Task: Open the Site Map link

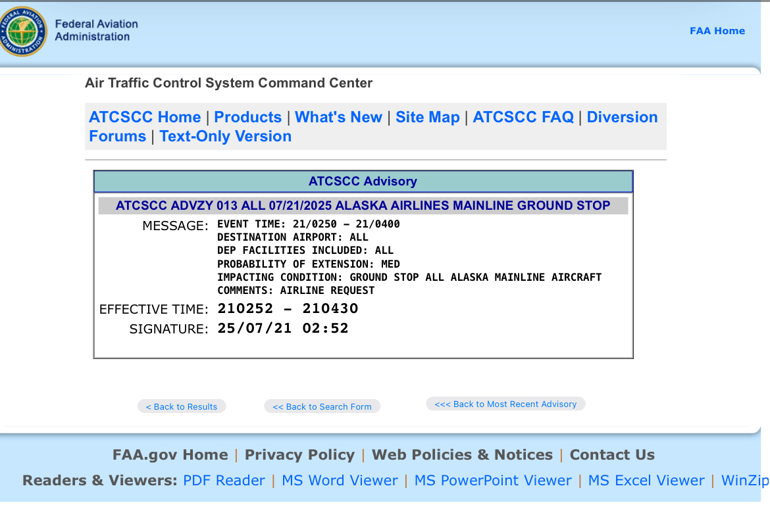Action: [x=428, y=117]
